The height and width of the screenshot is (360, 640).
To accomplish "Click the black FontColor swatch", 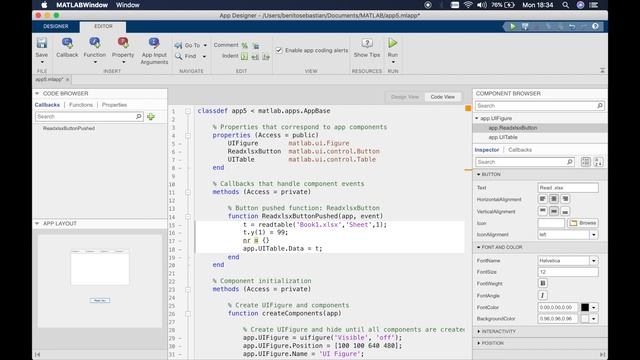I will click(585, 307).
